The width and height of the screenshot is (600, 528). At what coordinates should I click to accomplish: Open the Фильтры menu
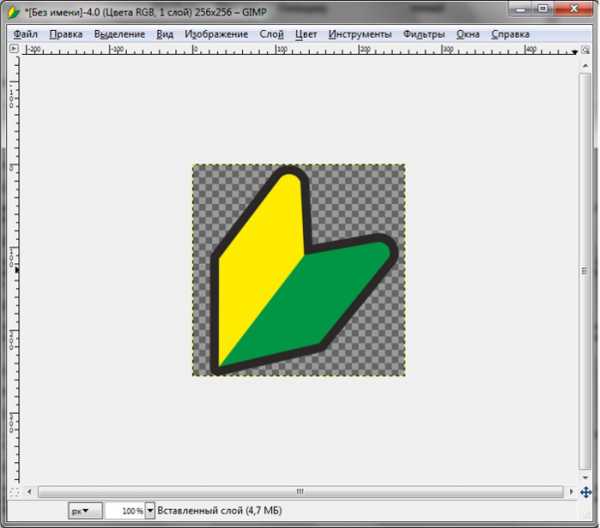[x=424, y=34]
